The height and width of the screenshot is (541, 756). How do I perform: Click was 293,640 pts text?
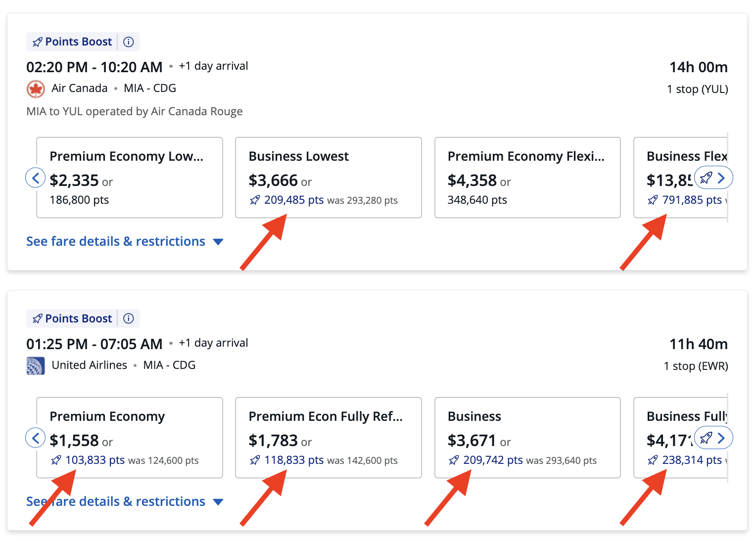(x=562, y=460)
